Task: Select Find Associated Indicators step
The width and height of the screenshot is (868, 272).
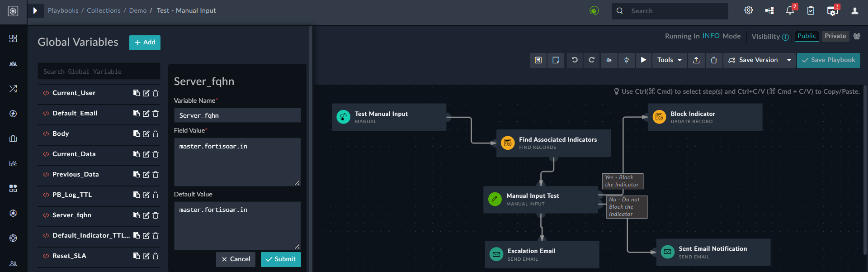Action: pos(553,143)
